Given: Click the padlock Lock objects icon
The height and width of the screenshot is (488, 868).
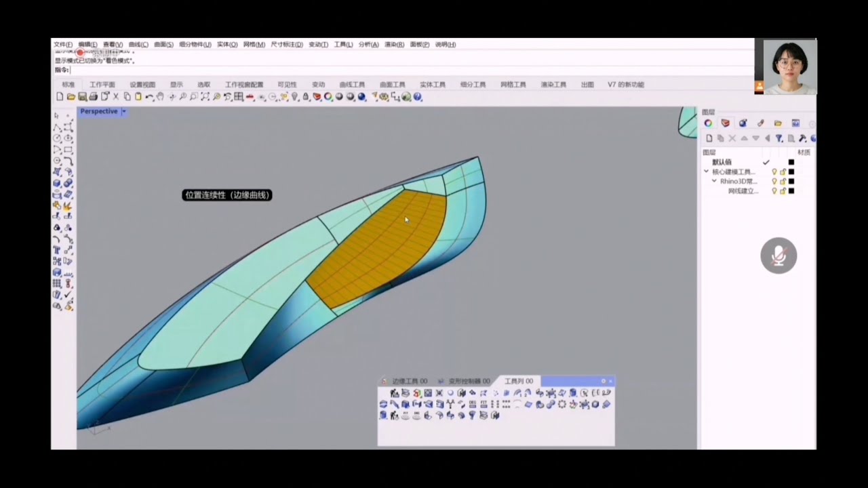Looking at the screenshot, I should tap(306, 97).
